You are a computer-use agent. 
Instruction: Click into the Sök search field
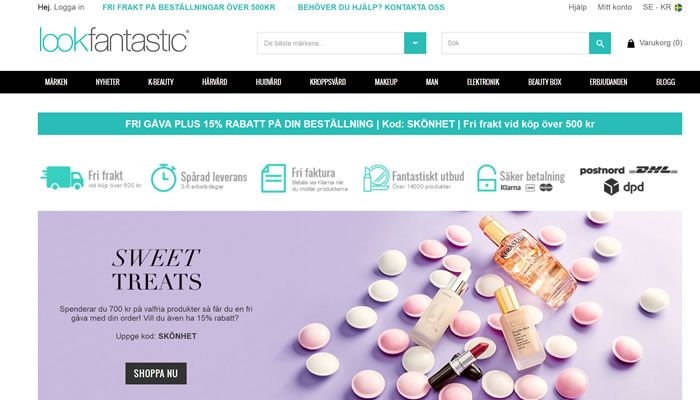[515, 43]
